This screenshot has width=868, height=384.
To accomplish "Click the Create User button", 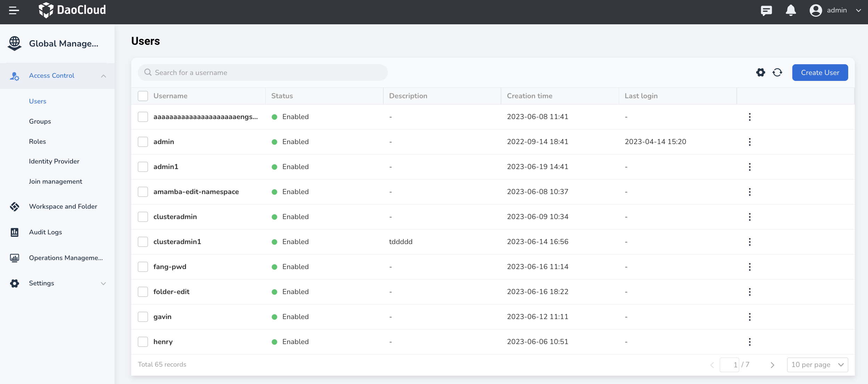I will click(x=820, y=73).
